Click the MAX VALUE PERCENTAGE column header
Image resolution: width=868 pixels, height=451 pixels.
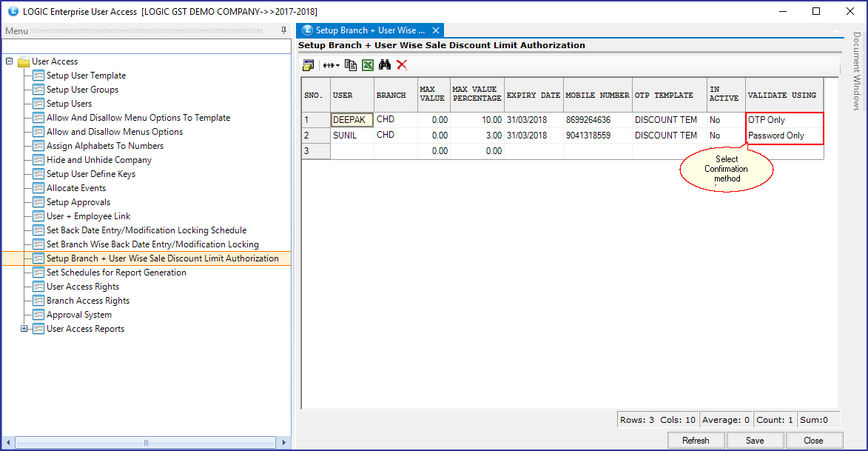click(x=477, y=94)
